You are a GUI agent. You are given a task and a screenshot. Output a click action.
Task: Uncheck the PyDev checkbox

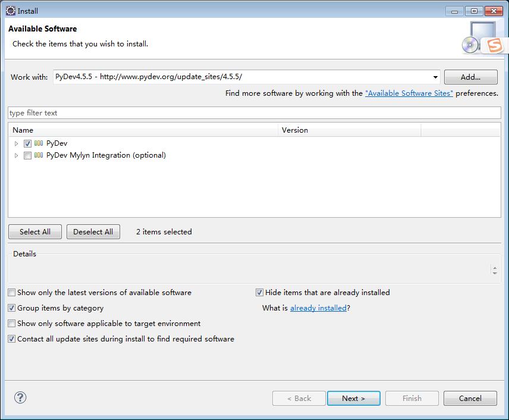coord(27,143)
